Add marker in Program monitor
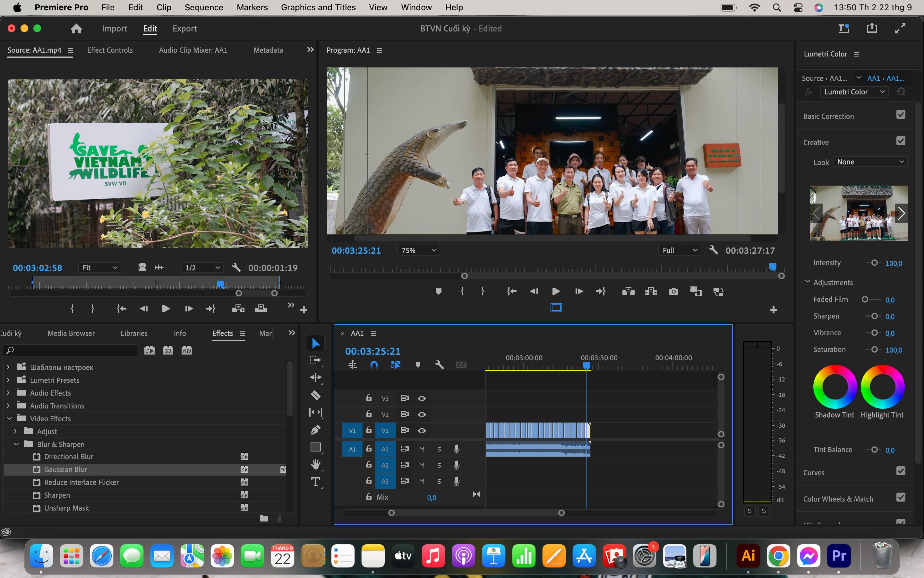 (x=438, y=291)
